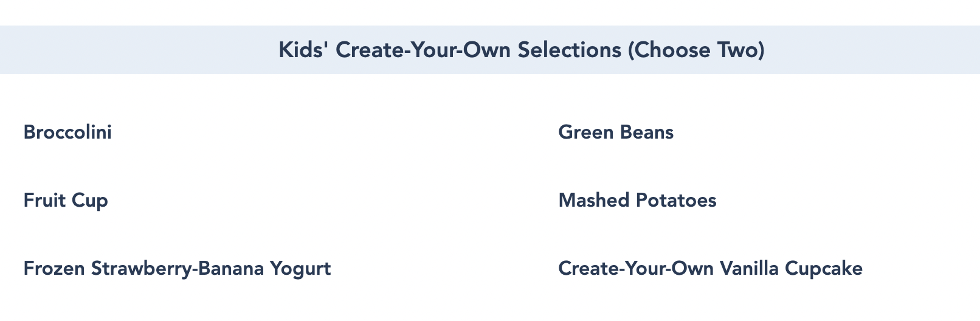This screenshot has width=980, height=321.
Task: Click the Green Beans text
Action: (x=616, y=132)
